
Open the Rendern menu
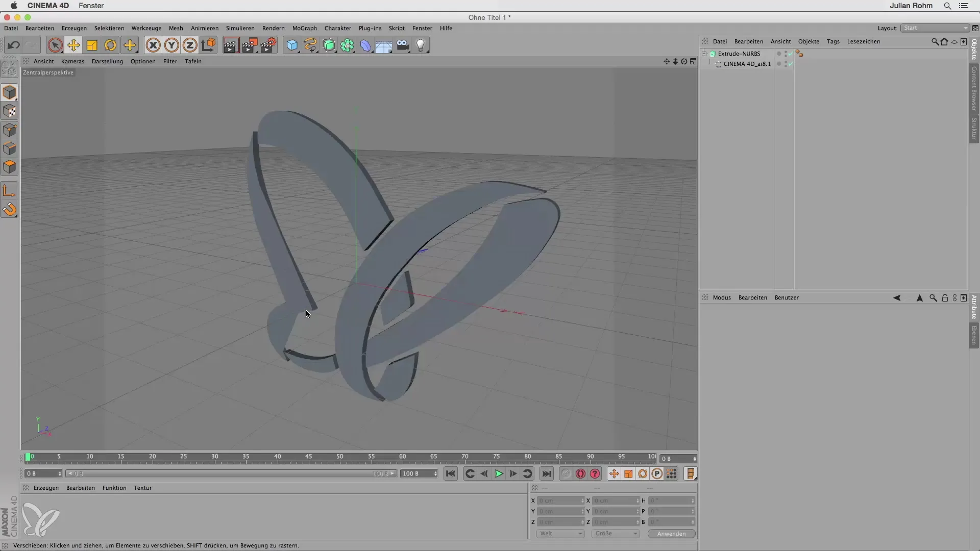pyautogui.click(x=273, y=28)
